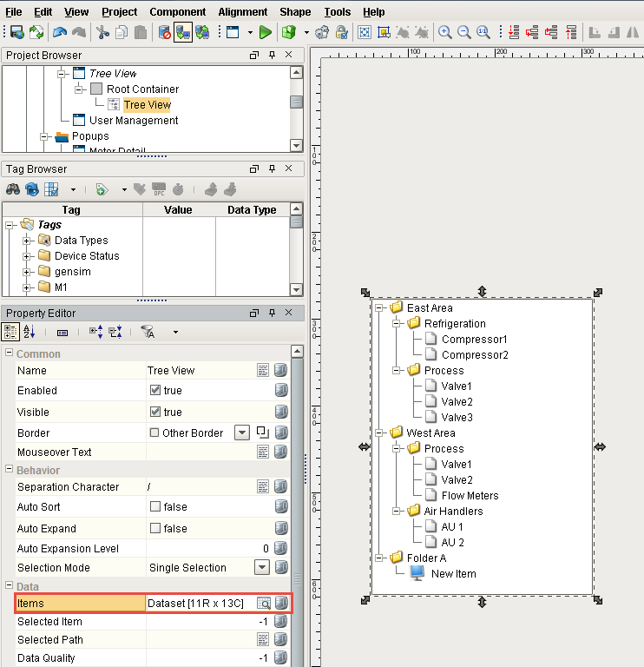Click the Copy icon in toolbar
Image resolution: width=644 pixels, height=667 pixels.
tap(122, 32)
